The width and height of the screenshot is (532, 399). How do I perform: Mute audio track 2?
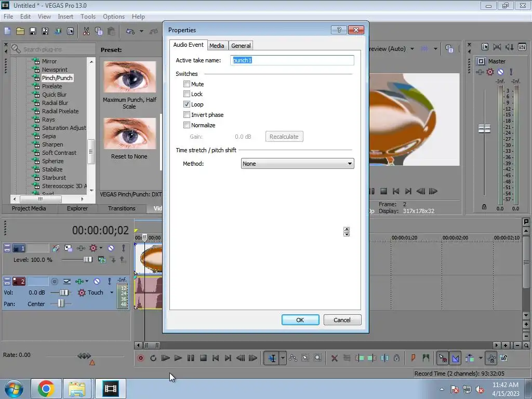[x=97, y=281]
